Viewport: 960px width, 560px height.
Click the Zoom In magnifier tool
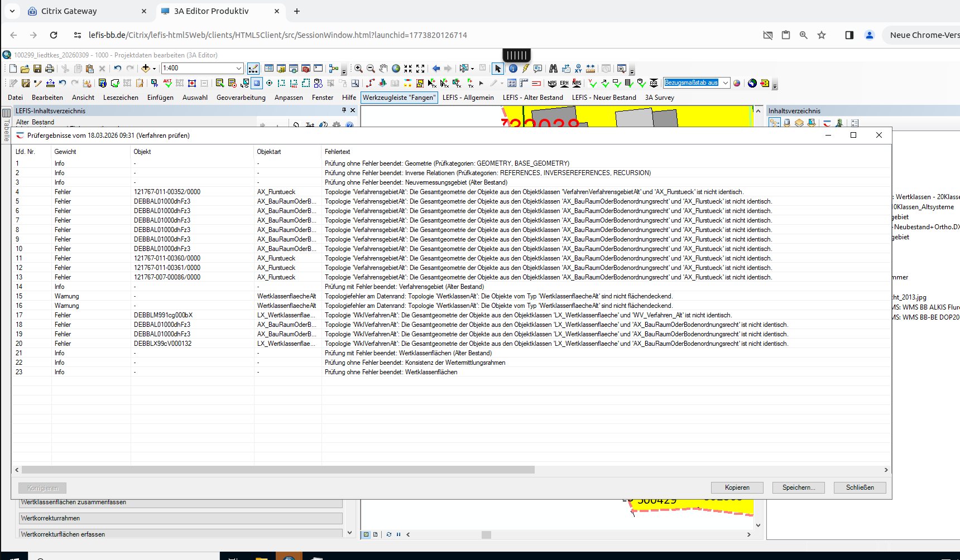(x=358, y=69)
